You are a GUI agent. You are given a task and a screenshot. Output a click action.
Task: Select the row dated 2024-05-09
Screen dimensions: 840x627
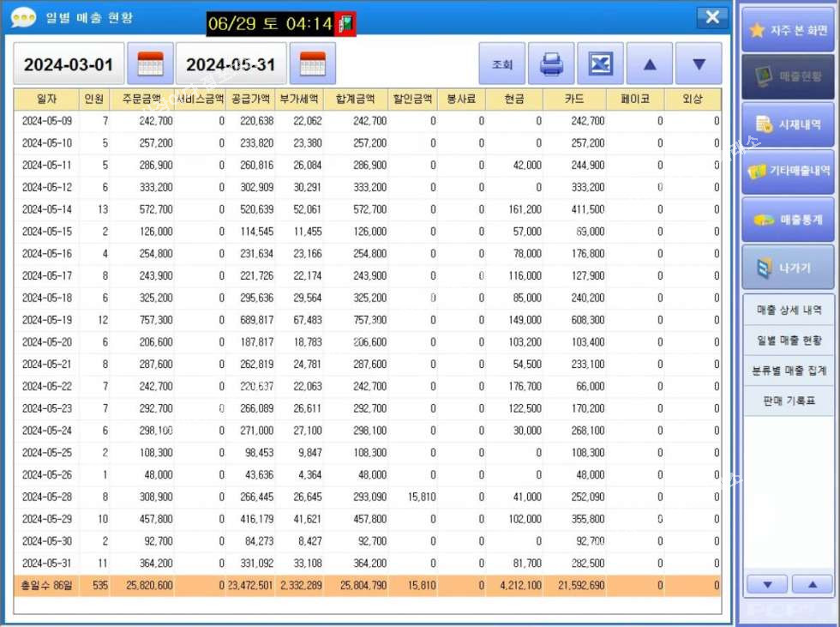(368, 121)
